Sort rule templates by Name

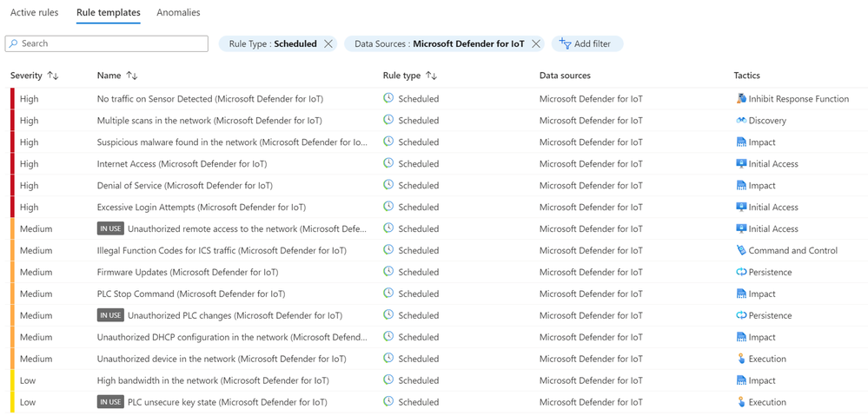132,76
